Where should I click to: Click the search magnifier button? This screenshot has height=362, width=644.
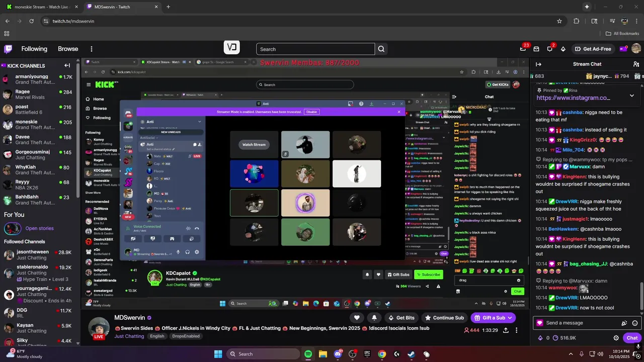tap(381, 49)
